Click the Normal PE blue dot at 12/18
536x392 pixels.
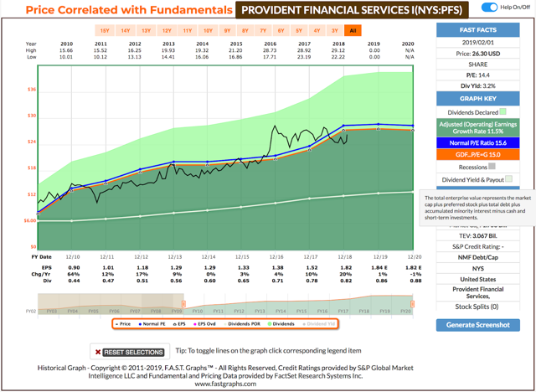point(343,126)
